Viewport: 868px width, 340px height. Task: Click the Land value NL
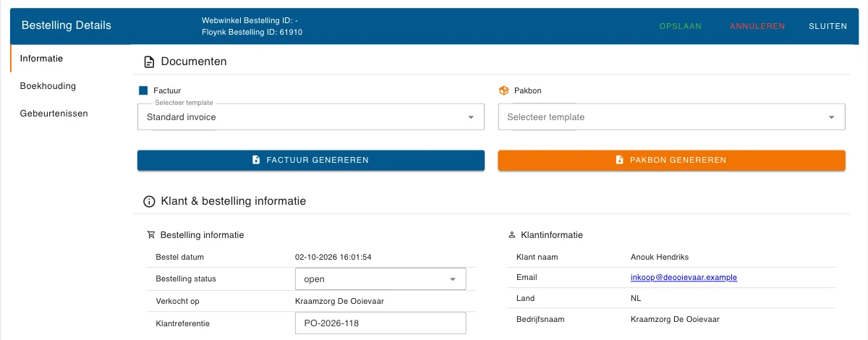636,299
